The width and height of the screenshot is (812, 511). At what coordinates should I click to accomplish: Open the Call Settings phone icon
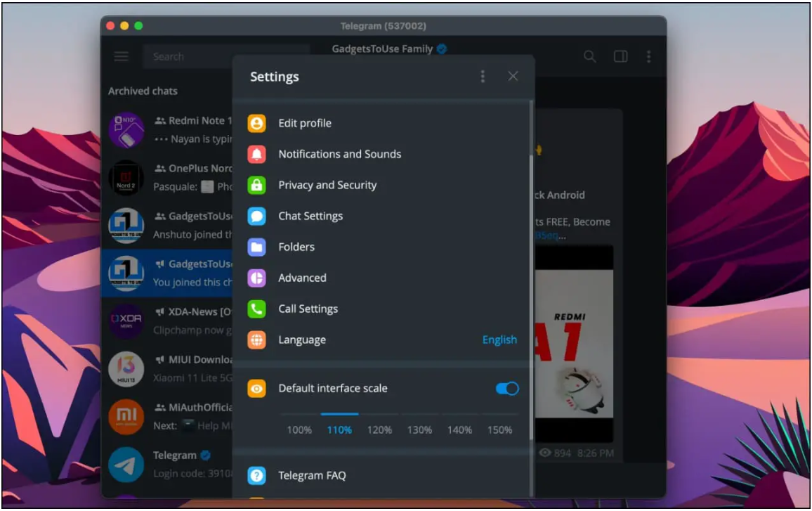click(256, 309)
